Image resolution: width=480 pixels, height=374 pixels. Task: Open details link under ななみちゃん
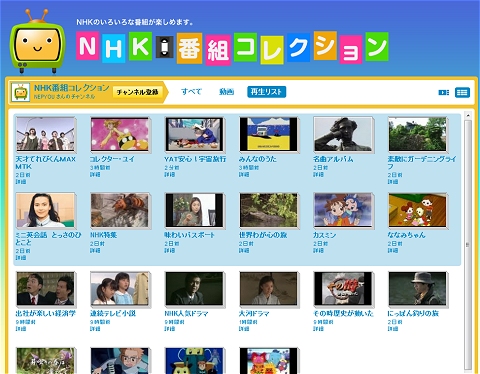pos(393,250)
